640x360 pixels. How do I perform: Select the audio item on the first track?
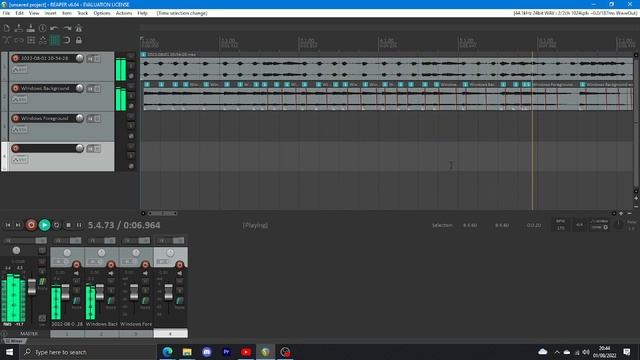386,66
